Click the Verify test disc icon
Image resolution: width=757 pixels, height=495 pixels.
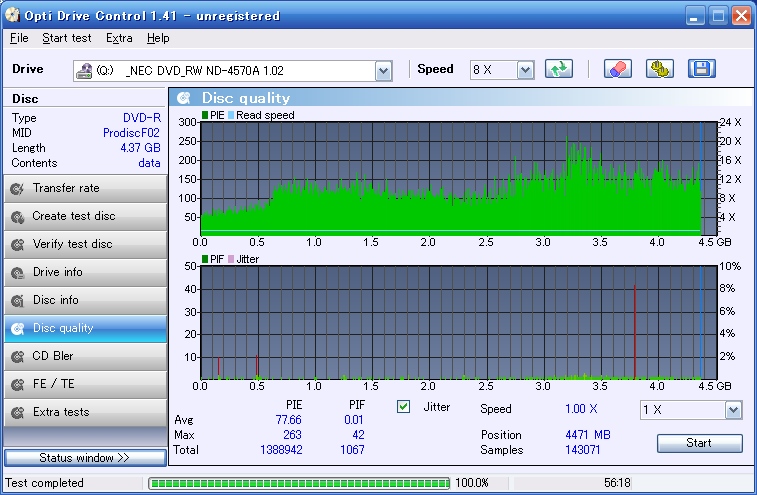[x=17, y=245]
